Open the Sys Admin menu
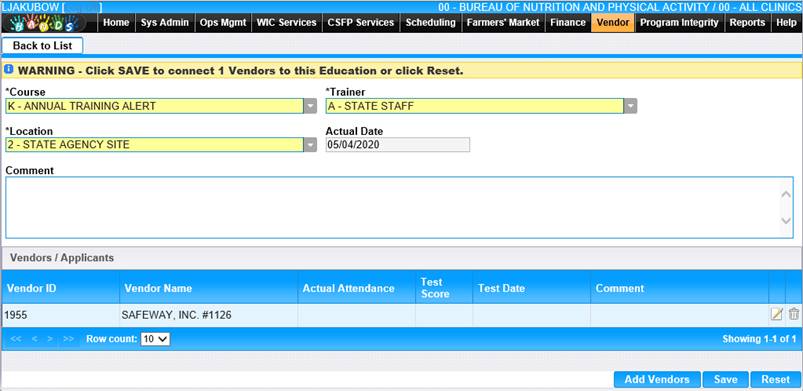803x391 pixels. pos(165,23)
